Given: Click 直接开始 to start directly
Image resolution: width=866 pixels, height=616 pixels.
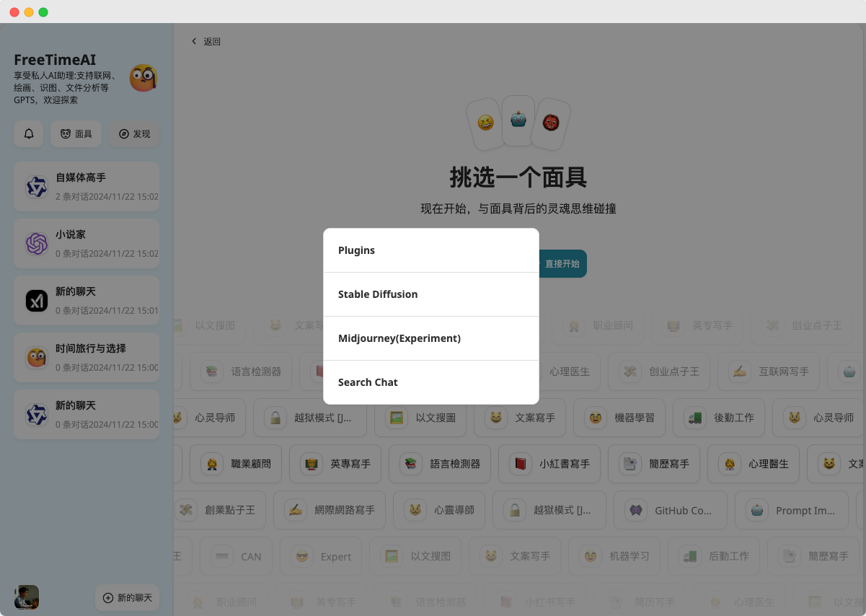Looking at the screenshot, I should pyautogui.click(x=562, y=264).
